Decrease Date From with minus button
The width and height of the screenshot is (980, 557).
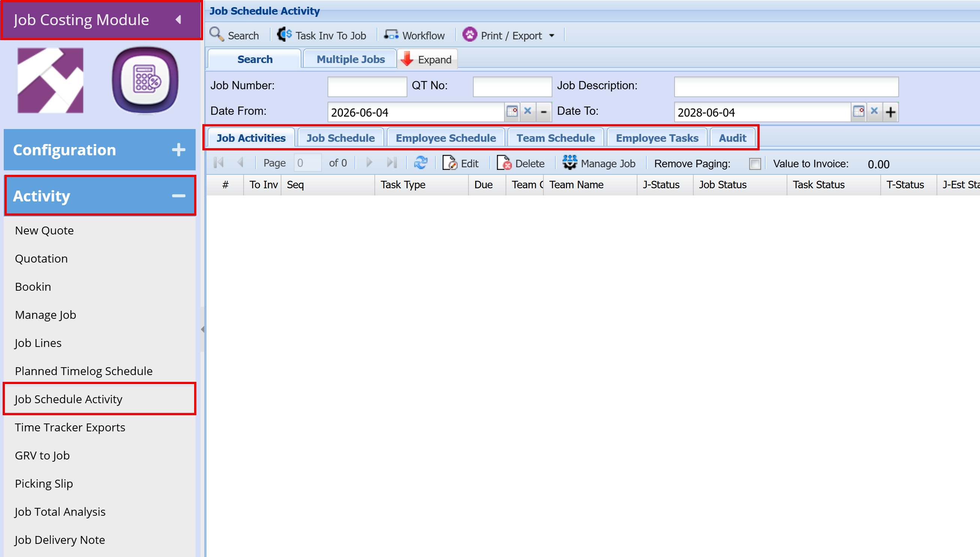pos(543,112)
